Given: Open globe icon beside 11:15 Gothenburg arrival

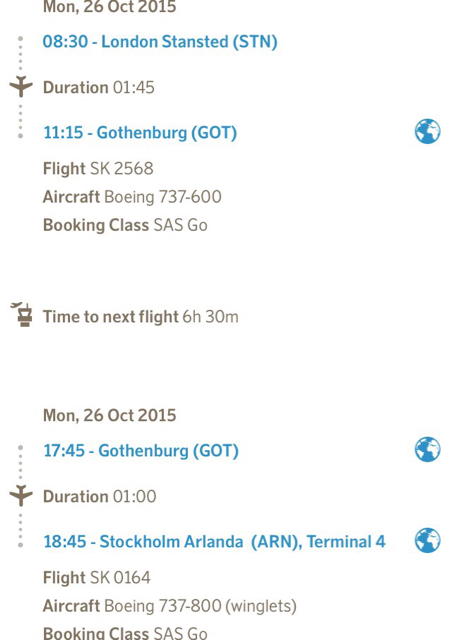Looking at the screenshot, I should tap(427, 131).
